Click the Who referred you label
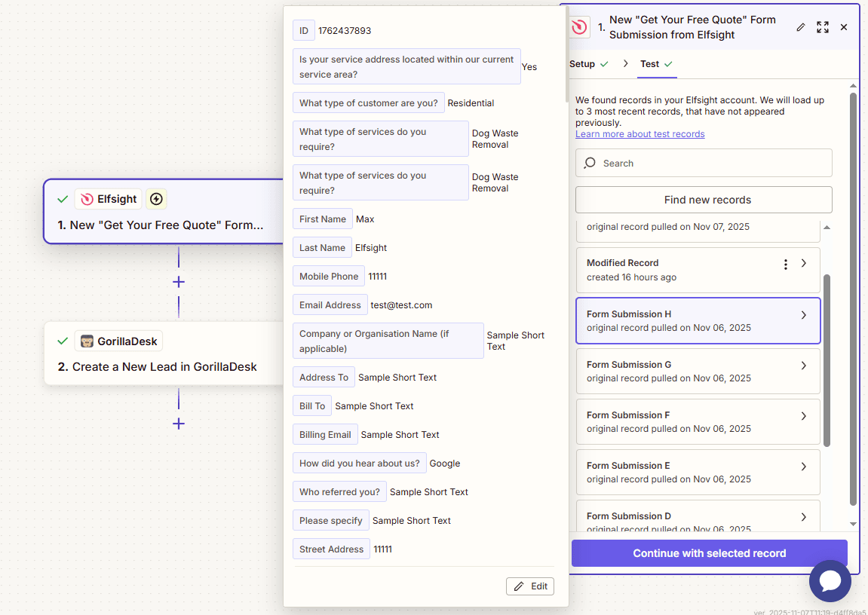This screenshot has height=615, width=868. [340, 491]
